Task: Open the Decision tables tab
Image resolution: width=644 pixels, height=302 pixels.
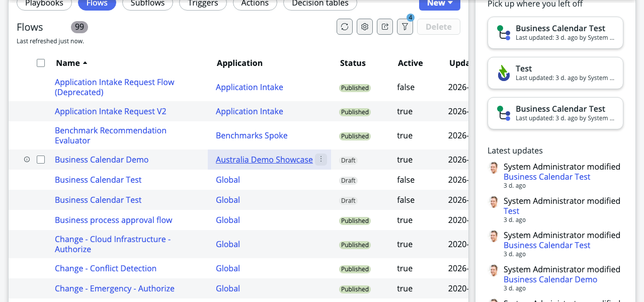Action: pyautogui.click(x=320, y=4)
